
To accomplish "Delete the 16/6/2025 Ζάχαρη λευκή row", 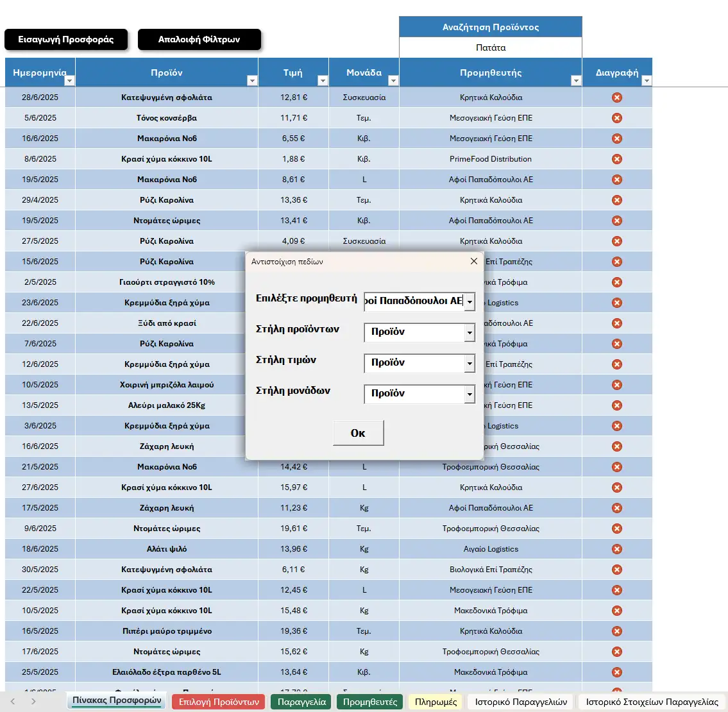I will (x=616, y=446).
